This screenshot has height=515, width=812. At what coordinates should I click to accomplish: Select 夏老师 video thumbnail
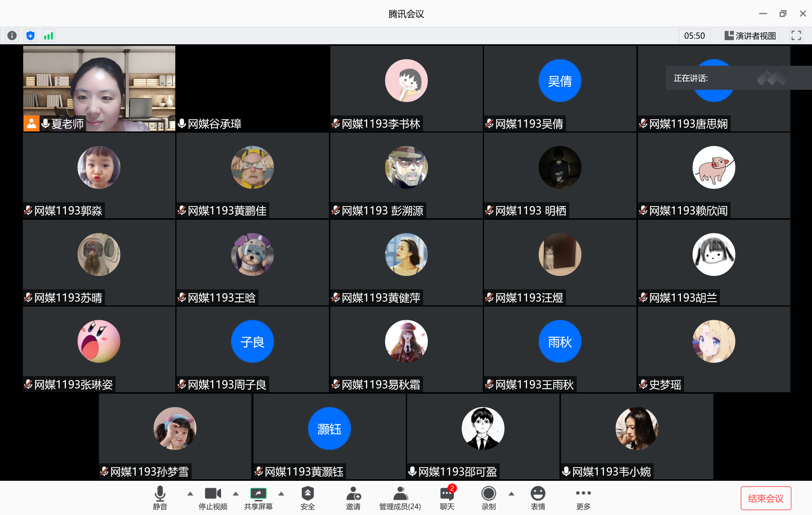point(99,88)
